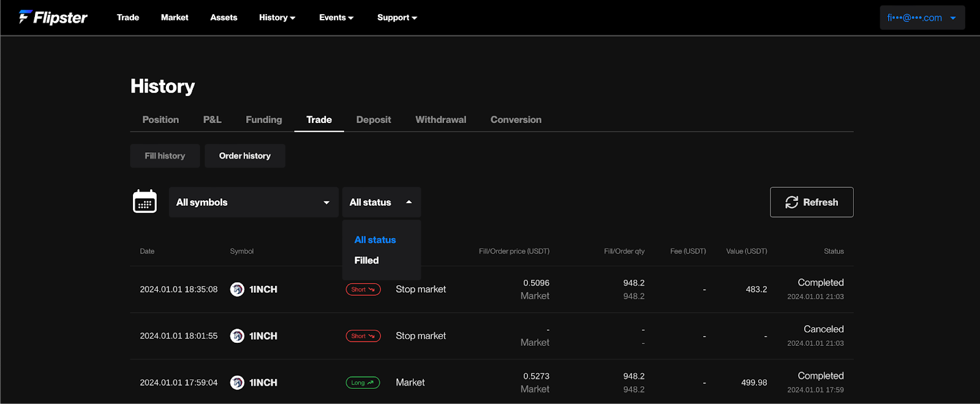
Task: Open the calendar date picker icon
Action: 145,201
